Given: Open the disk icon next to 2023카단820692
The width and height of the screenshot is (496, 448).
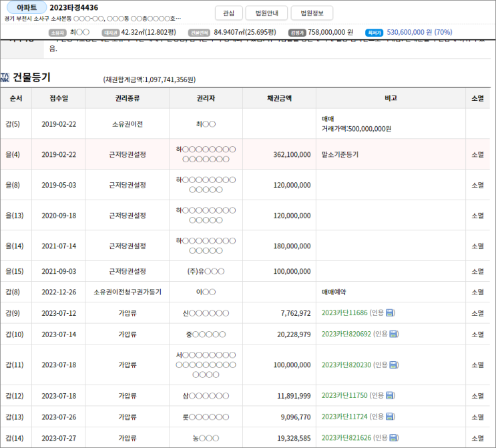Looking at the screenshot, I should pos(394,334).
